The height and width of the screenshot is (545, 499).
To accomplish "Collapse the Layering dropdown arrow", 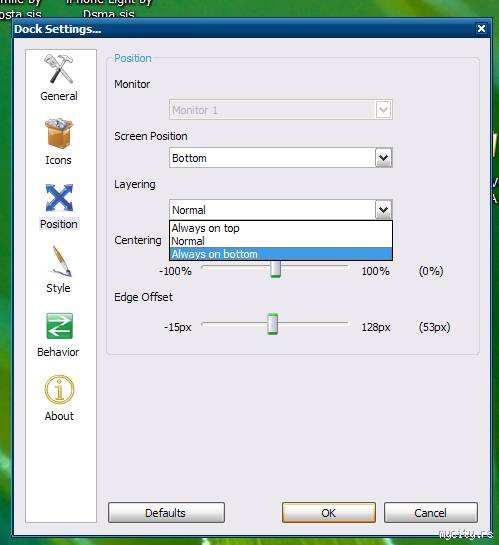I will coord(383,210).
